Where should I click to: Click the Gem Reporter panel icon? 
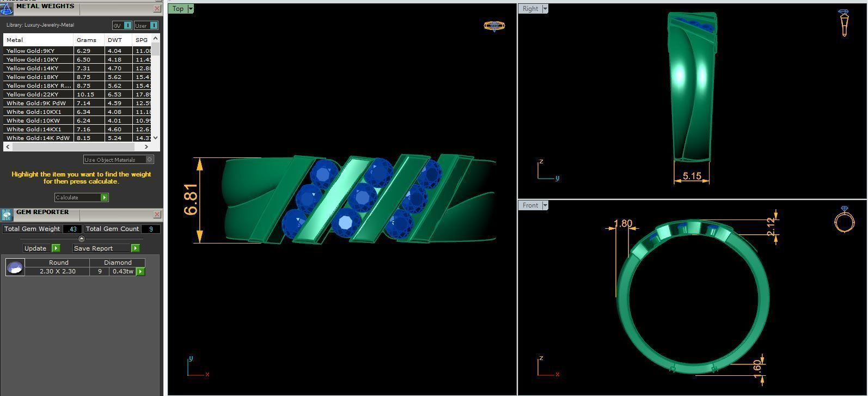click(7, 215)
